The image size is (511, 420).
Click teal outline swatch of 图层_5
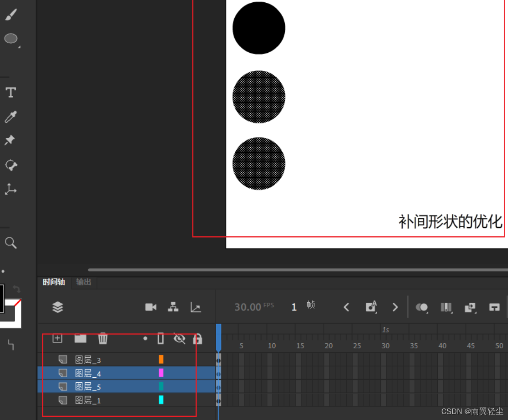point(161,386)
